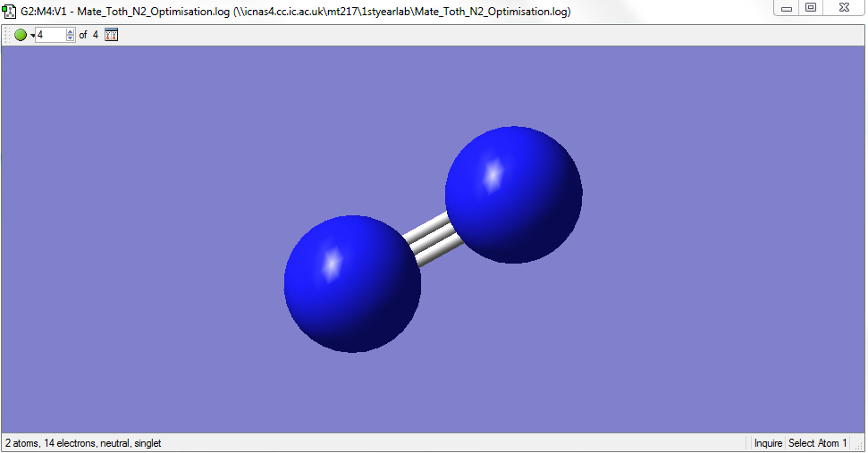Click the green animation start button
Image resolution: width=868 pixels, height=453 pixels.
21,35
